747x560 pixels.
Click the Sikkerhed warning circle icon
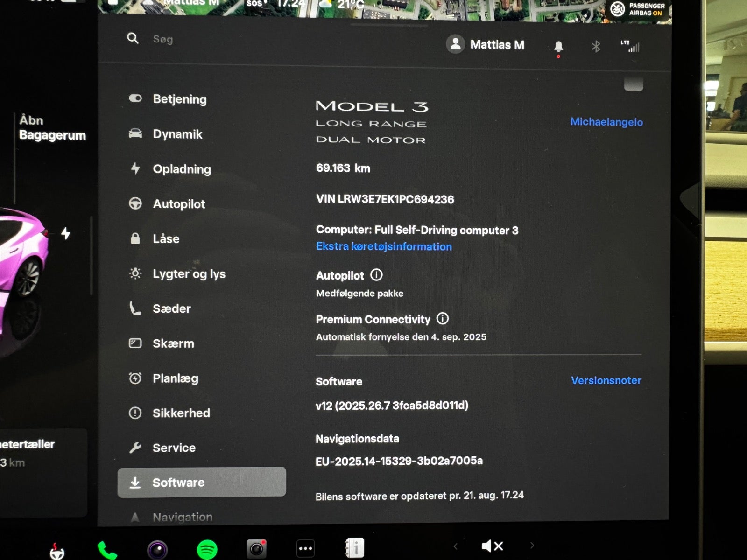tap(135, 413)
